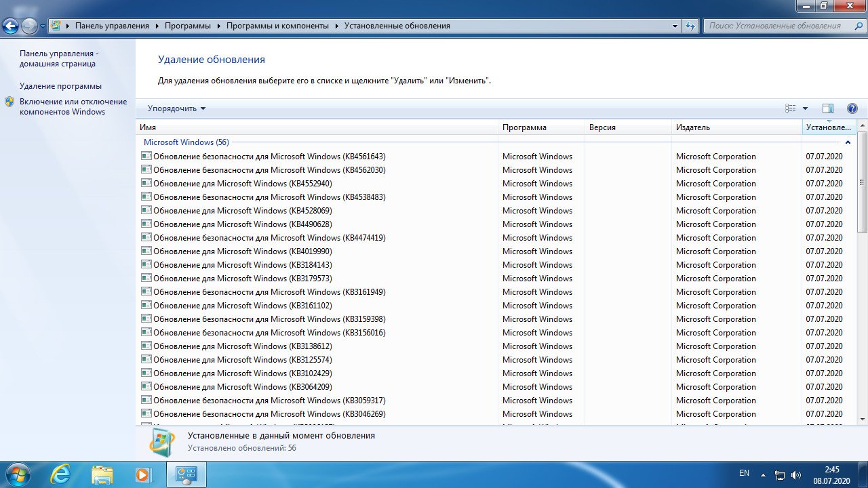Click the Установленные обновления breadcrumb
The width and height of the screenshot is (868, 488).
(x=397, y=26)
